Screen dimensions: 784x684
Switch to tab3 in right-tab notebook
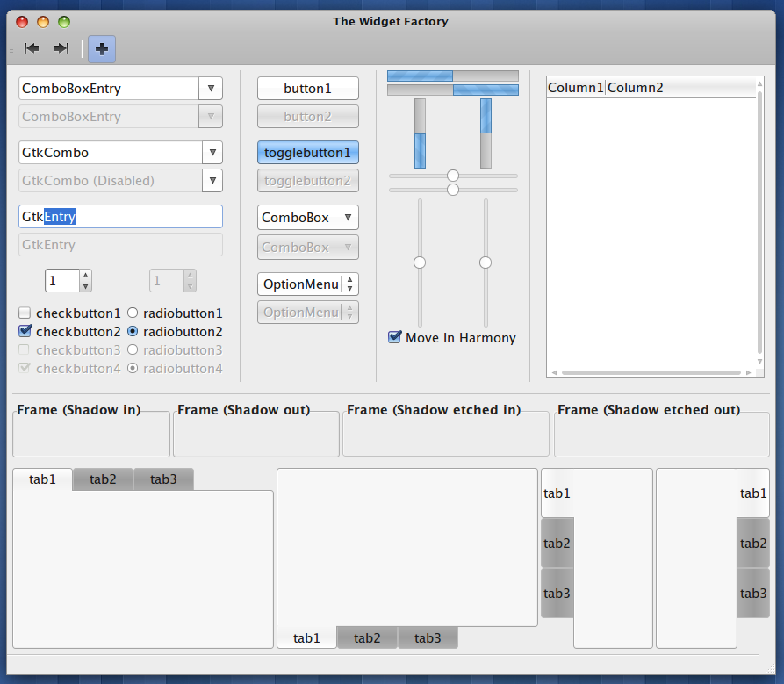tap(753, 593)
